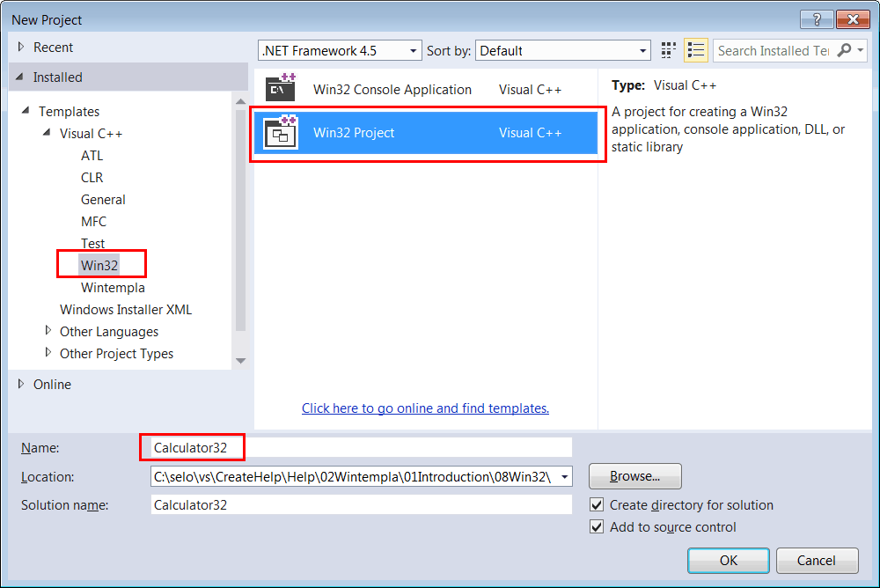
Task: Switch to medium icons list view
Action: [x=696, y=50]
